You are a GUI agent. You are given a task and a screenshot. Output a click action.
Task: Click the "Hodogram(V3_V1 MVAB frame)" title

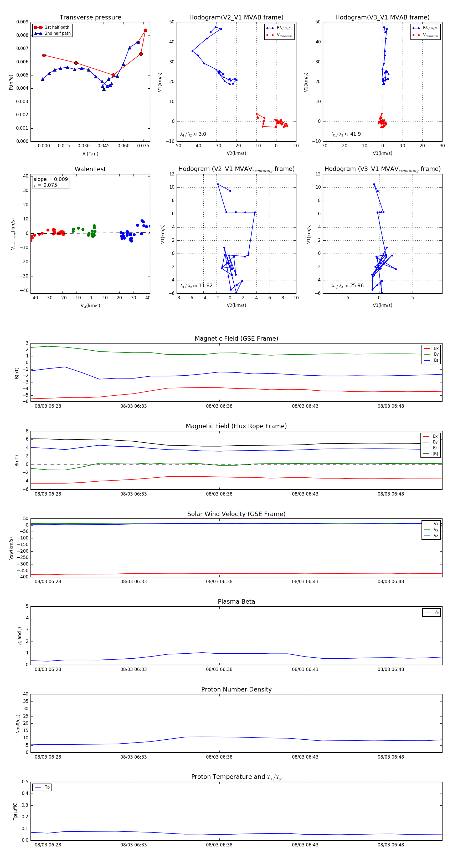click(382, 18)
